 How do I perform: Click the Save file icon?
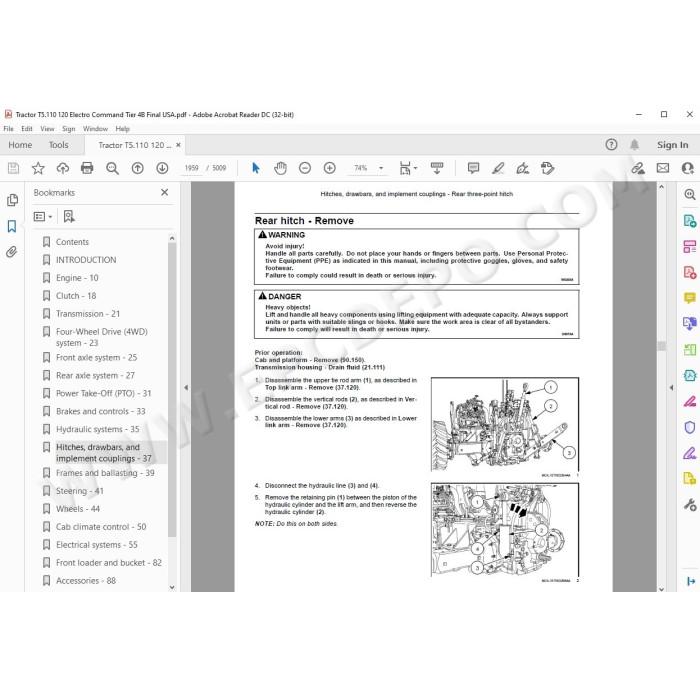click(13, 168)
